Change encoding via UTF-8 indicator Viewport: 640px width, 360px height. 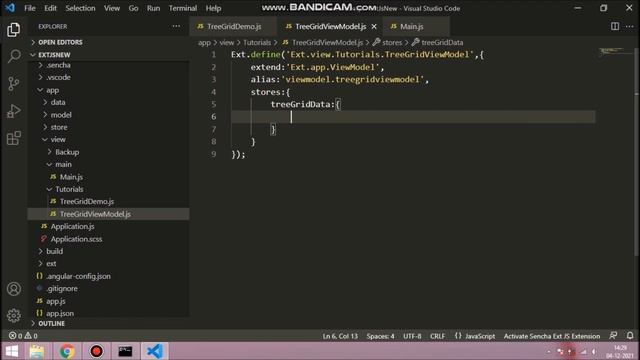412,336
